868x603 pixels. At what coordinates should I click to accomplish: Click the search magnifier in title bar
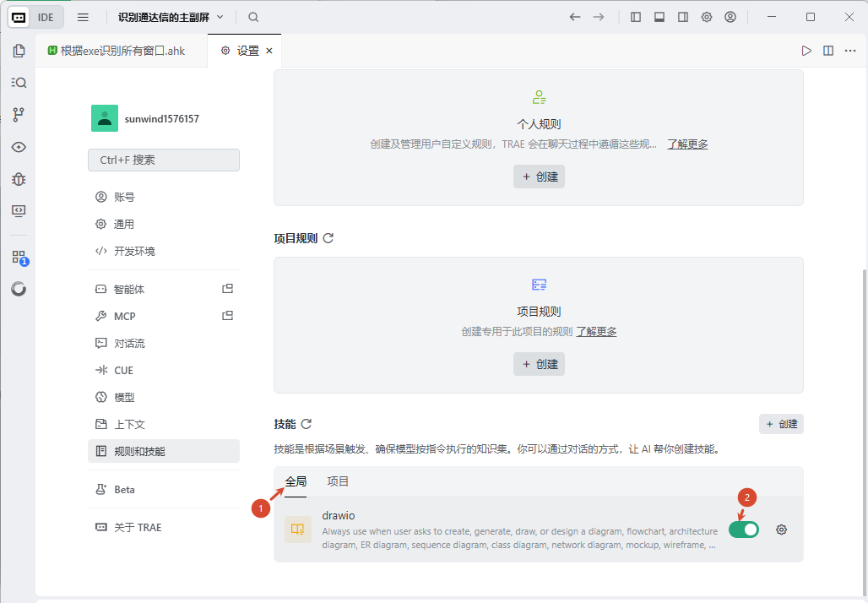(x=253, y=17)
